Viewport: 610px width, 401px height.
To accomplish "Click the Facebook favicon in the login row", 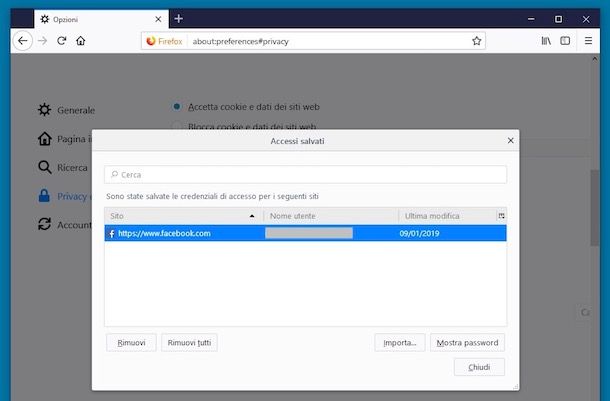I will click(x=112, y=233).
